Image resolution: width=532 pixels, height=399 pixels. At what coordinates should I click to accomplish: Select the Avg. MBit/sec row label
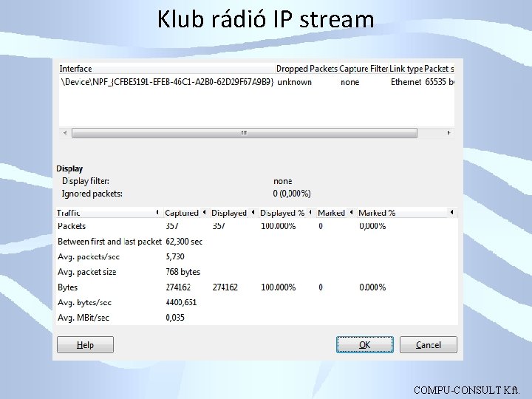(83, 318)
